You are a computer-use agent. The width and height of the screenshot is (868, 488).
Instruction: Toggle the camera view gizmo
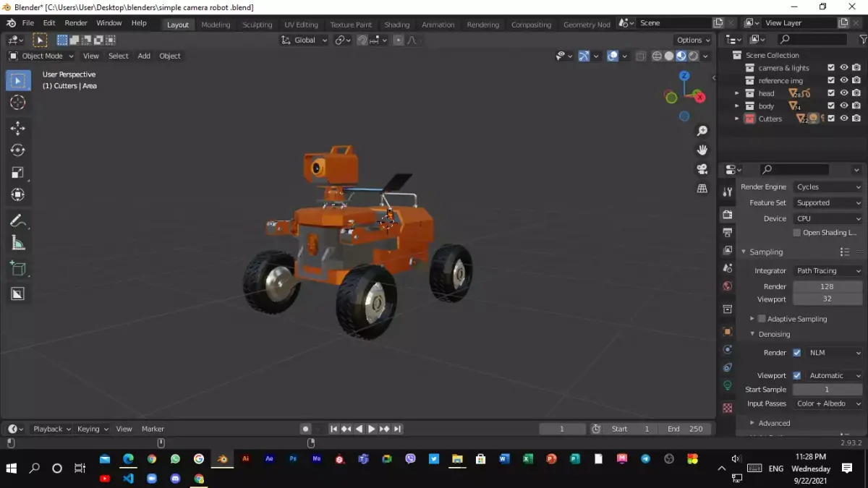click(x=702, y=169)
